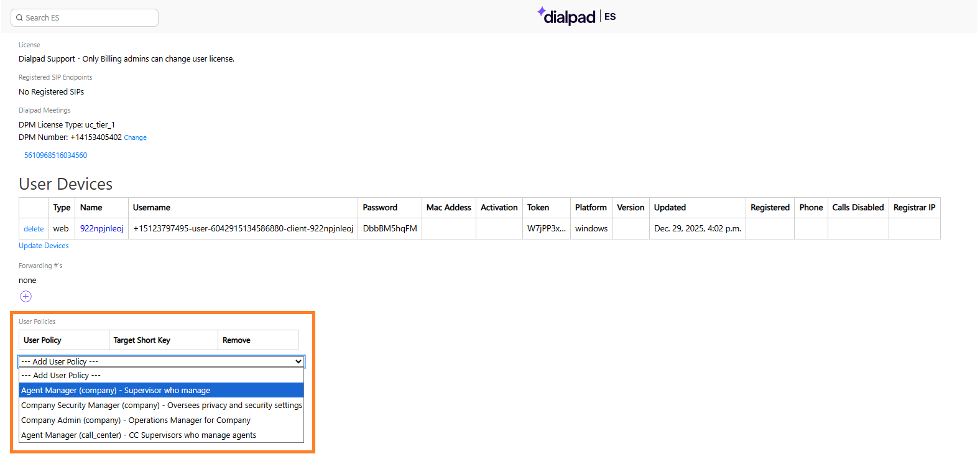Click the search magnifier icon
This screenshot has height=464, width=980.
click(20, 18)
